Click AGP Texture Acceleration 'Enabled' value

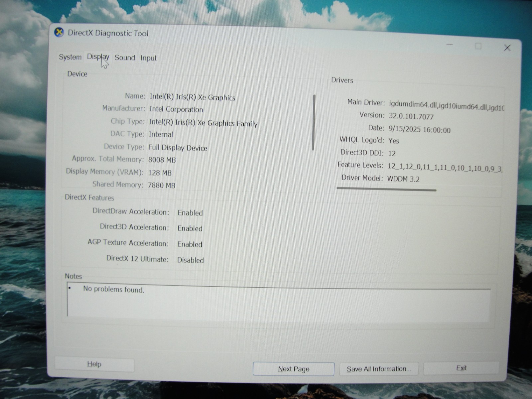click(x=190, y=244)
